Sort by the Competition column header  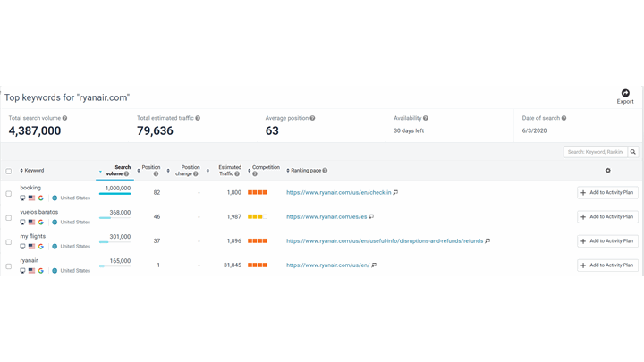[x=266, y=168]
